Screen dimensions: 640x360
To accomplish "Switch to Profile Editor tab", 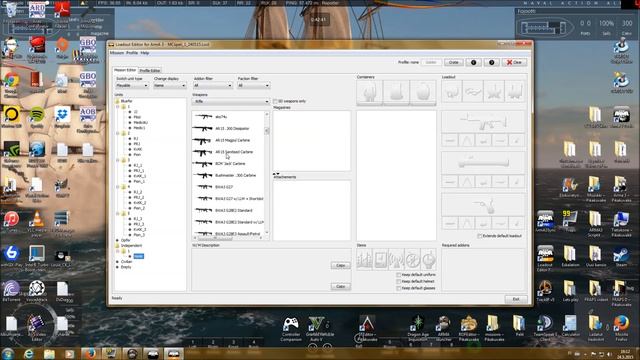I will click(x=150, y=71).
